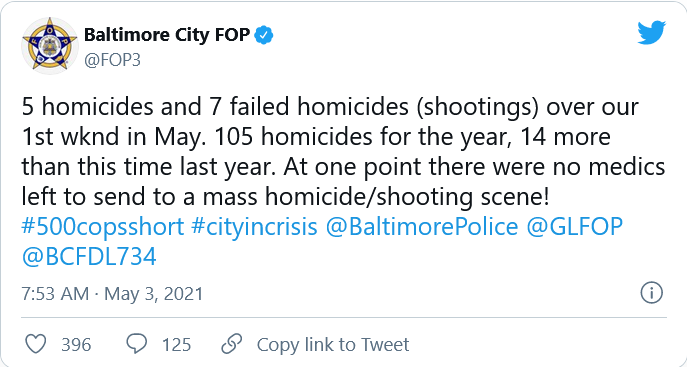Open the @GLFOP mention
Screen dimensions: 687x367
pyautogui.click(x=574, y=227)
